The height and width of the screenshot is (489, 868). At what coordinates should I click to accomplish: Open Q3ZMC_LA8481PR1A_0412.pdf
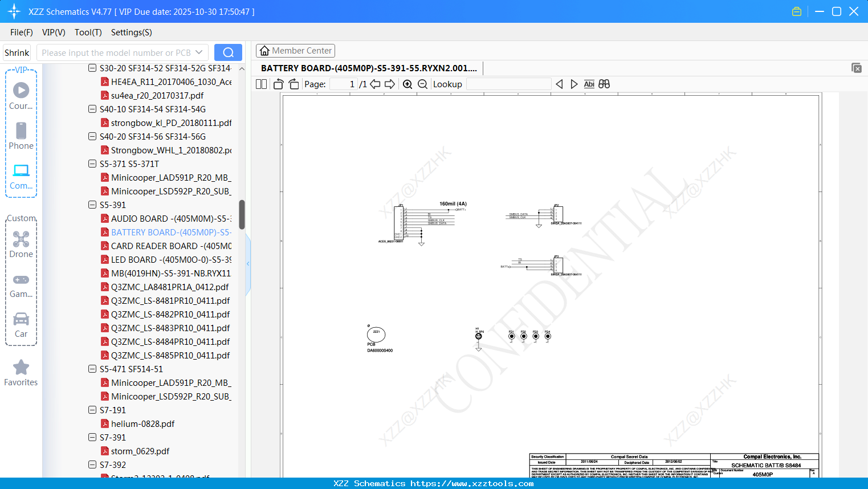[170, 287]
